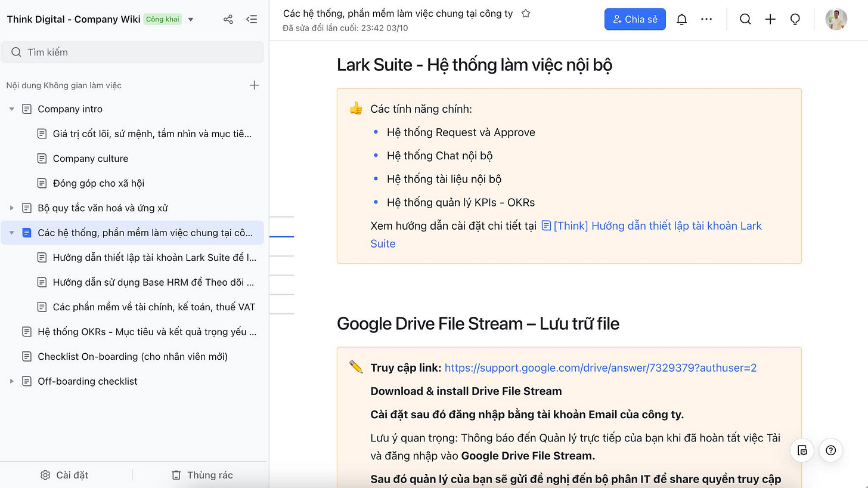Click the magnifier search icon in top bar
Viewport: 868px width, 488px height.
745,19
